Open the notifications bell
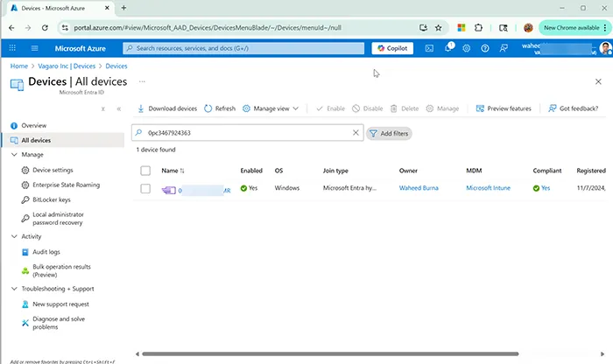Viewport: 613px width, 364px height. (x=448, y=48)
